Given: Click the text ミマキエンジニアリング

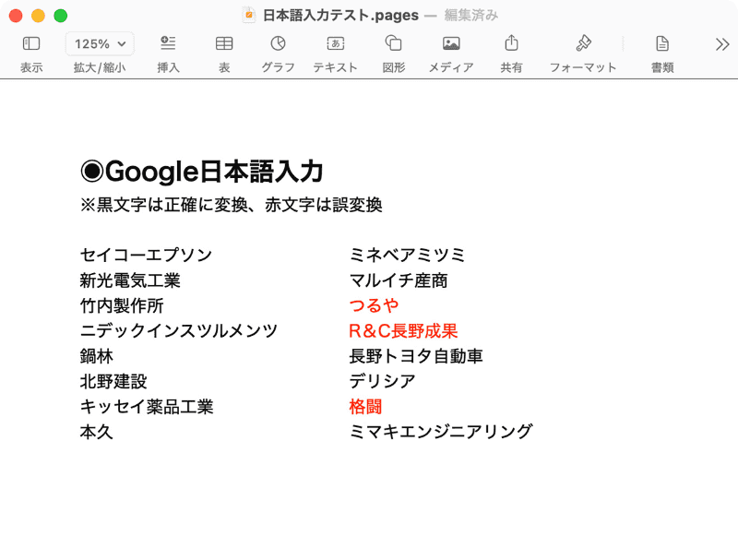Looking at the screenshot, I should [441, 432].
